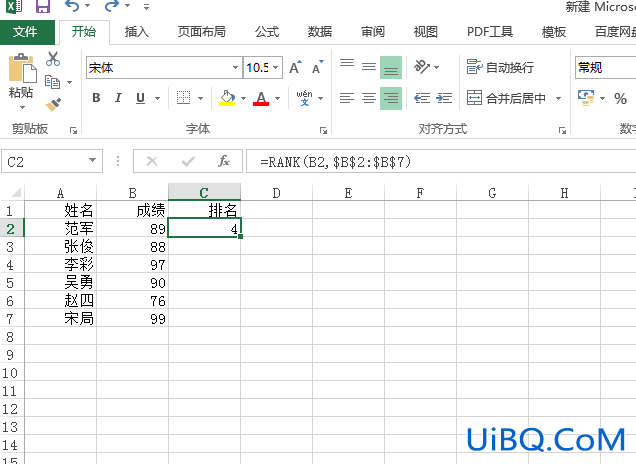Decrease font size with the smaller A
The image size is (636, 464).
tap(318, 67)
